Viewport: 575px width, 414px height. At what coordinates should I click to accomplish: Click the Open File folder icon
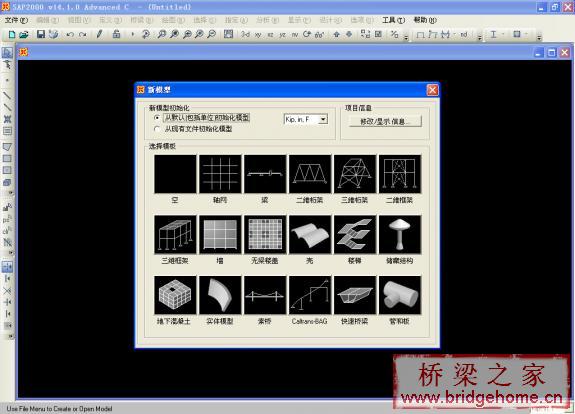pos(24,34)
